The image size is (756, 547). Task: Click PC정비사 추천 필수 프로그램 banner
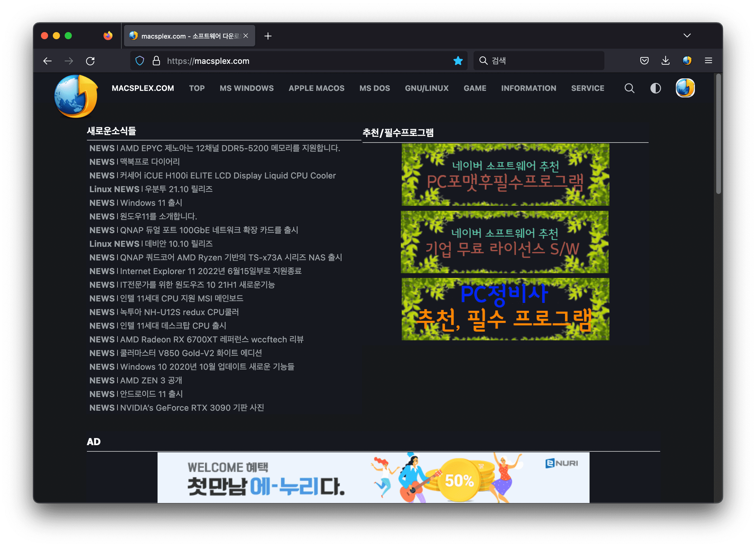pyautogui.click(x=505, y=309)
